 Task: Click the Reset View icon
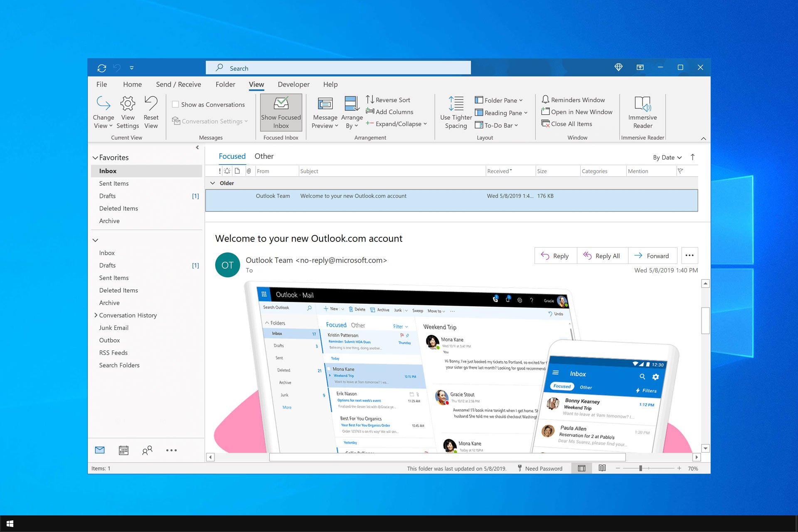coord(151,112)
